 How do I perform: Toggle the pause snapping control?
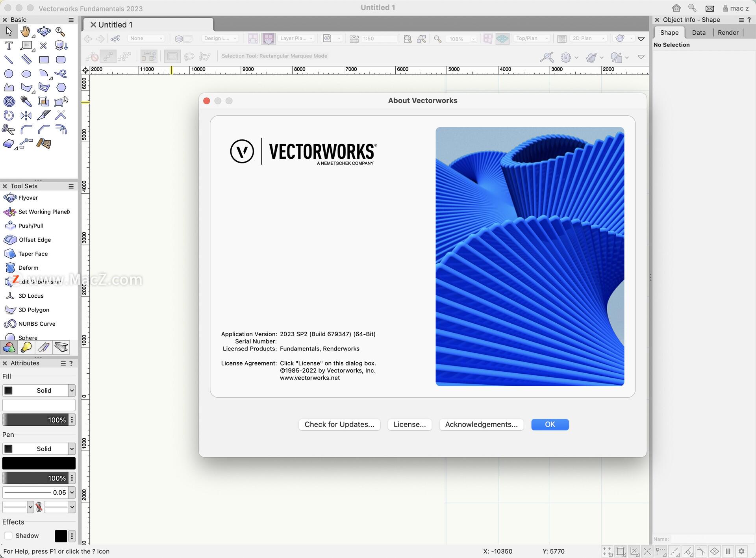pos(728,551)
